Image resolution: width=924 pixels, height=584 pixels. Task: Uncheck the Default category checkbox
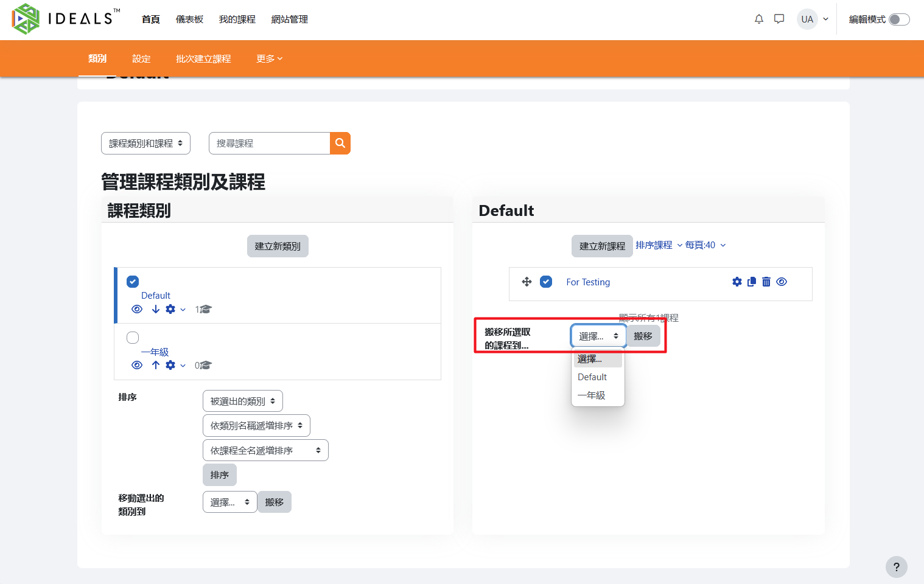point(133,282)
